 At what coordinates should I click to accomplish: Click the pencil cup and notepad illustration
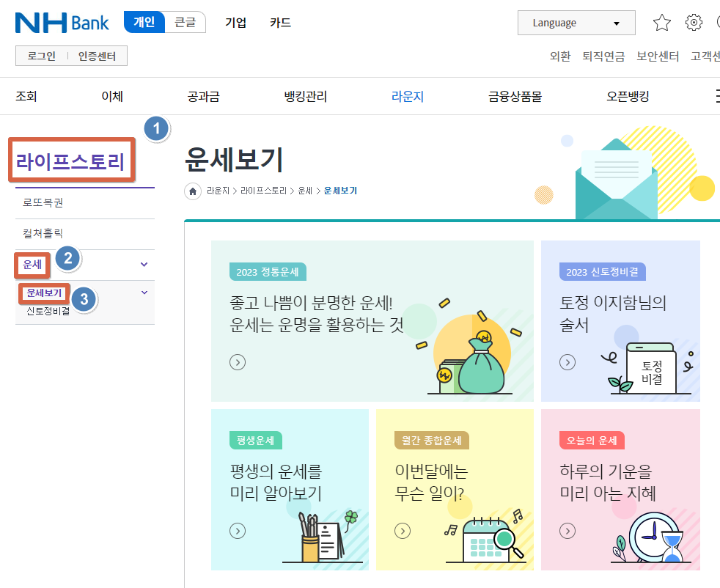click(x=323, y=537)
